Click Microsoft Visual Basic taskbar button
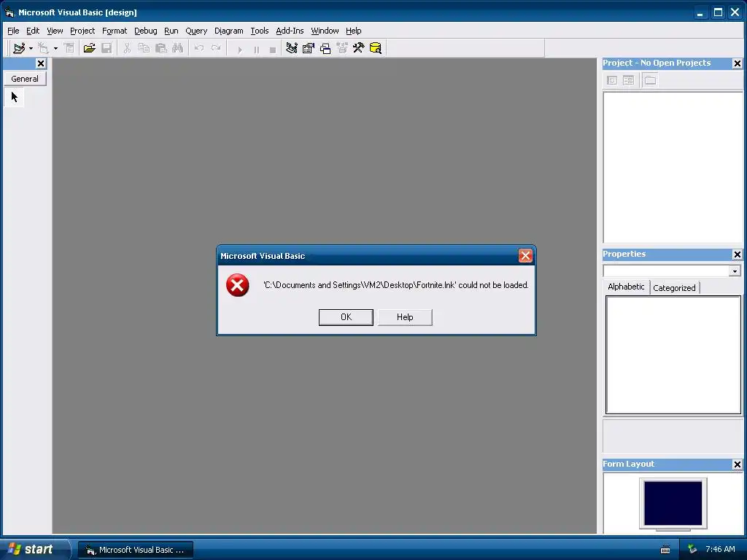The image size is (747, 560). tap(136, 550)
